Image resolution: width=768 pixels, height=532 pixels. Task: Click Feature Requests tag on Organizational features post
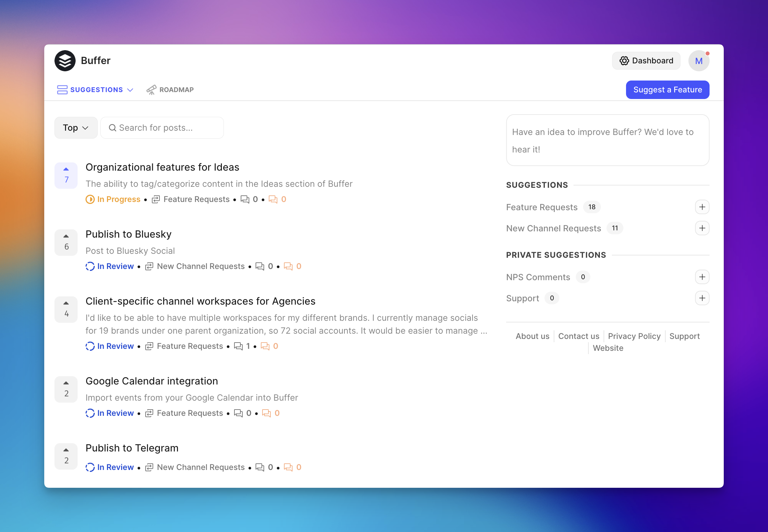[x=196, y=199]
